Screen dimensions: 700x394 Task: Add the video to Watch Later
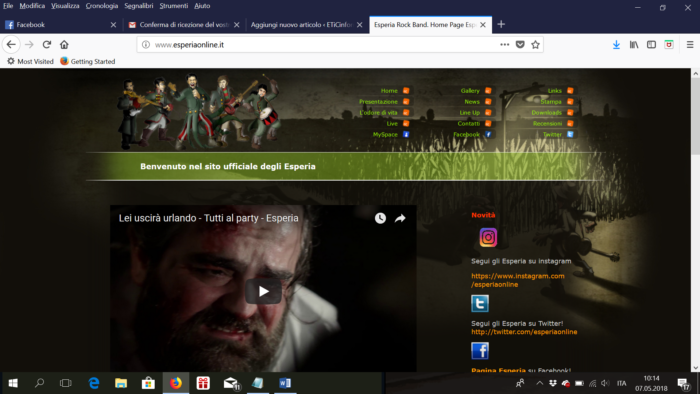tap(380, 218)
